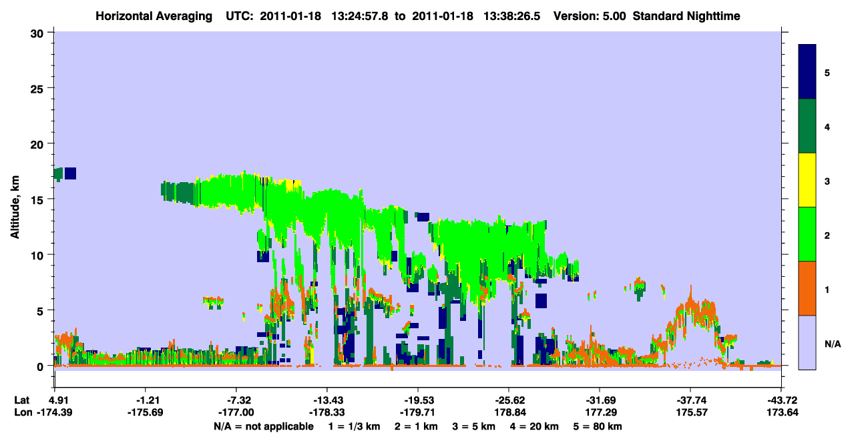Click the y-axis tick label 30
This screenshot has width=868, height=445.
pyautogui.click(x=39, y=33)
